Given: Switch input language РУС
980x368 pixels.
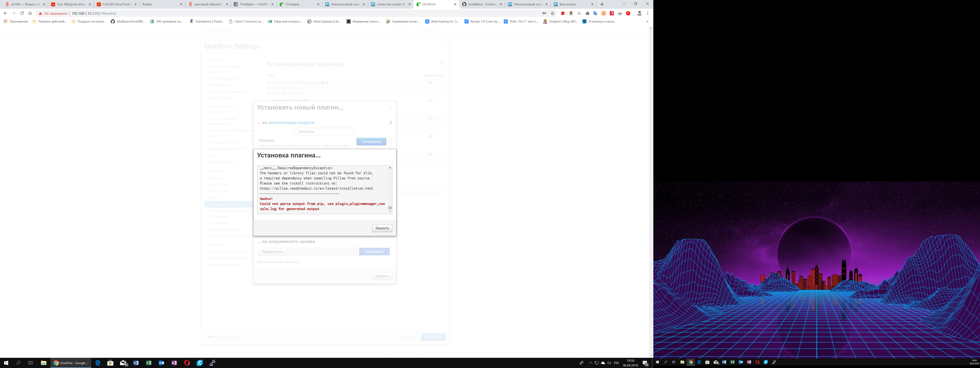Looking at the screenshot, I should pos(617,363).
